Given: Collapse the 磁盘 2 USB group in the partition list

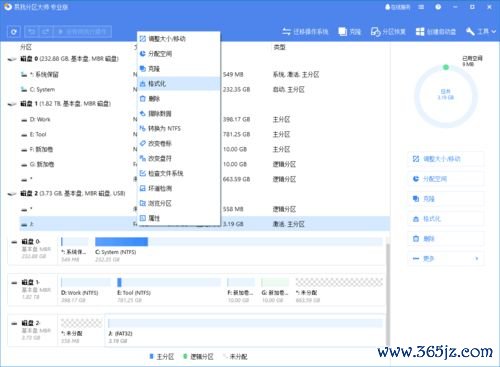Looking at the screenshot, I should (x=12, y=194).
